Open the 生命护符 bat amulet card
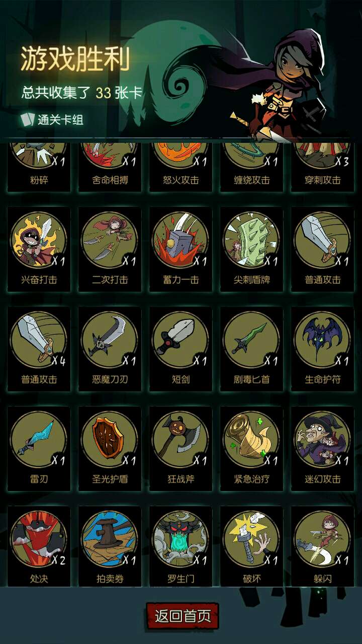Image resolution: width=362 pixels, height=644 pixels. (x=322, y=339)
